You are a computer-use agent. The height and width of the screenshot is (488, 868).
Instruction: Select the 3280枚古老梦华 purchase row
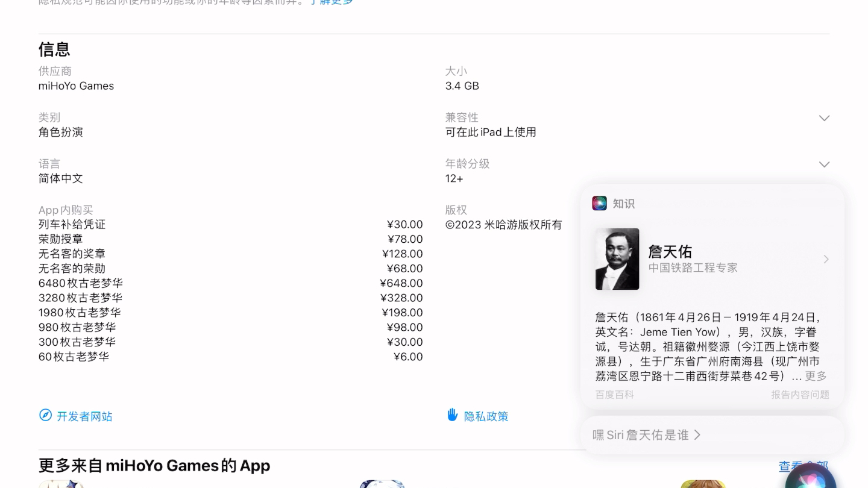231,298
